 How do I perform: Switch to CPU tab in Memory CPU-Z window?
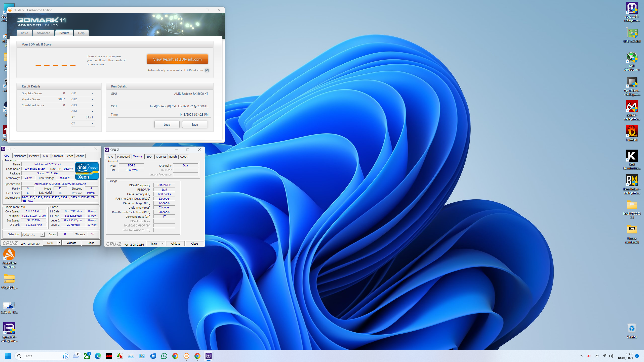[110, 157]
